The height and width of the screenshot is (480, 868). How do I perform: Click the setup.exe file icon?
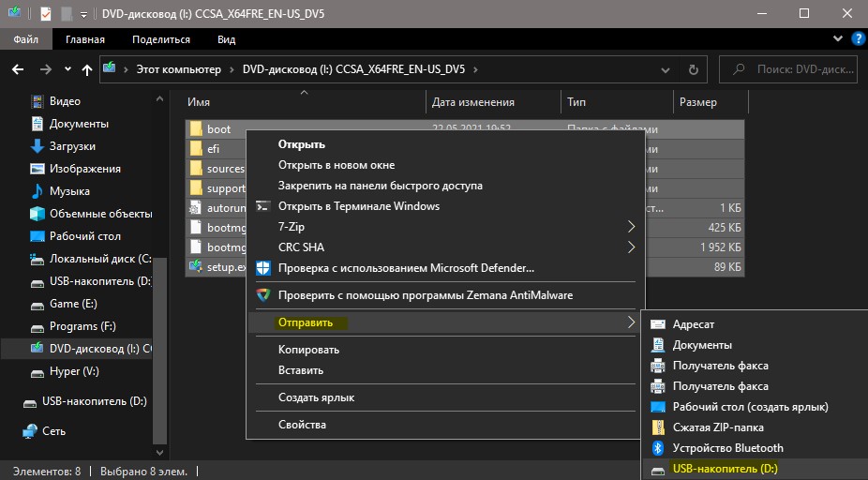(x=195, y=267)
